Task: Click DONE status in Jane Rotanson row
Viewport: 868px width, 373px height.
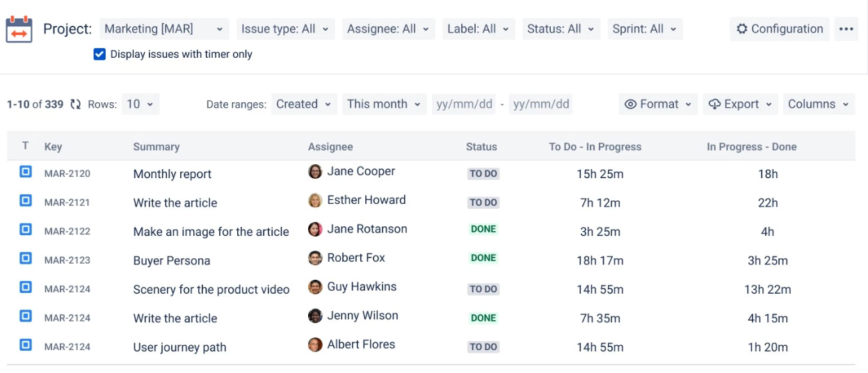Action: click(x=483, y=229)
